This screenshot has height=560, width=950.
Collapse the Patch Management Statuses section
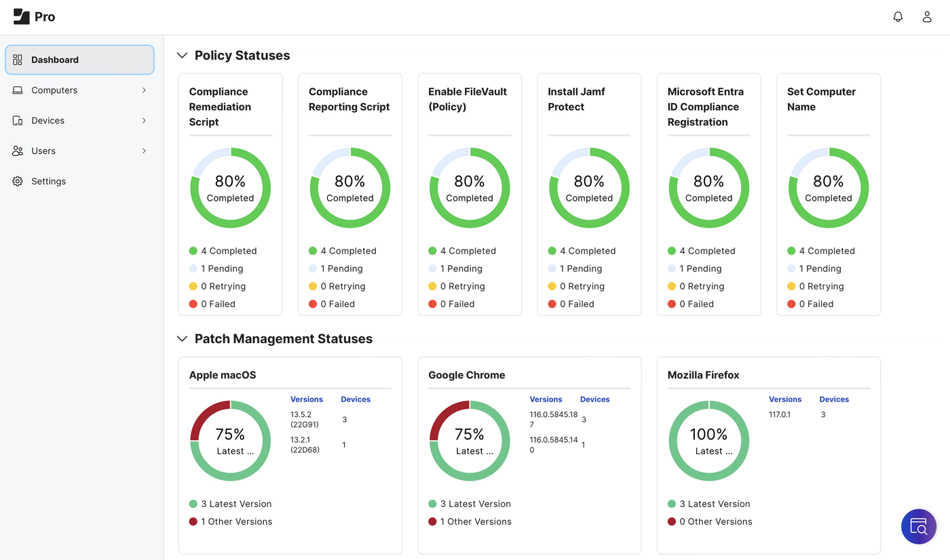point(182,339)
